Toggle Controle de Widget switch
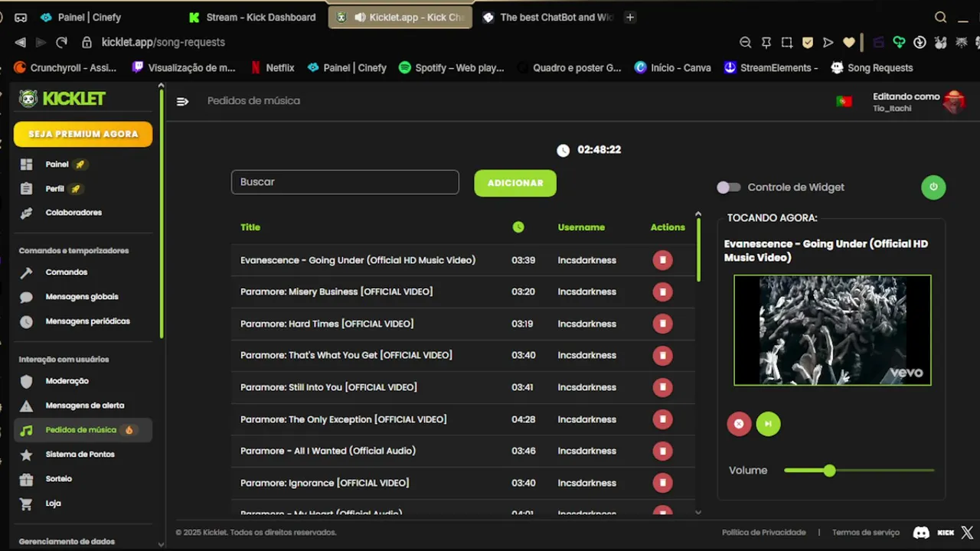 pyautogui.click(x=729, y=187)
